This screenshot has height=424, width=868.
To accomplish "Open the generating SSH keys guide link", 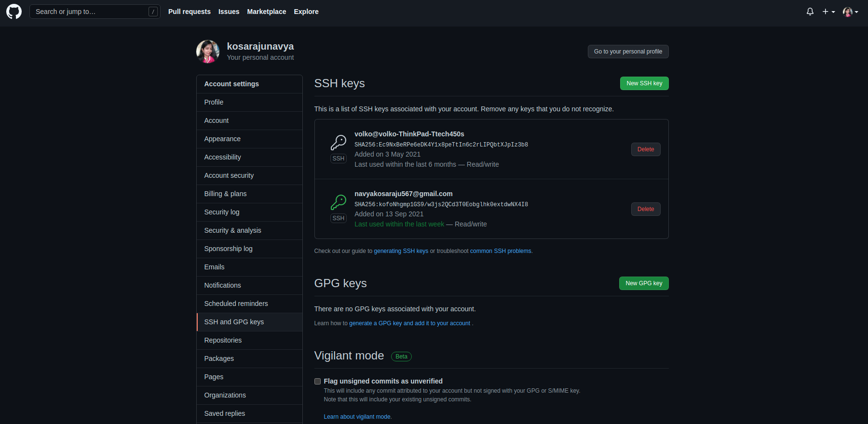I will [x=401, y=251].
